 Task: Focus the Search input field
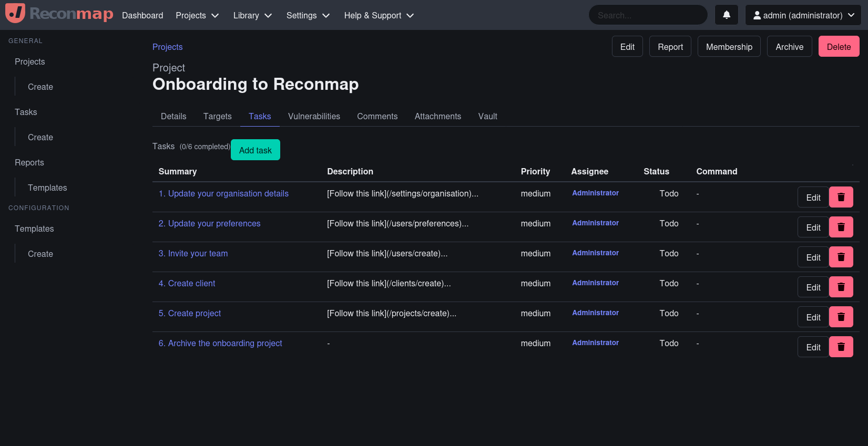648,15
